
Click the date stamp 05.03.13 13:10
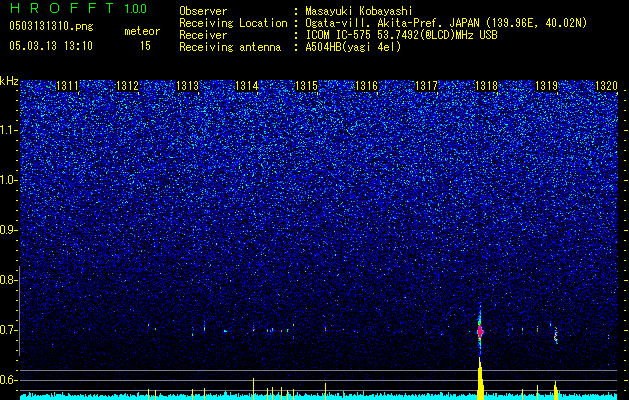(51, 46)
